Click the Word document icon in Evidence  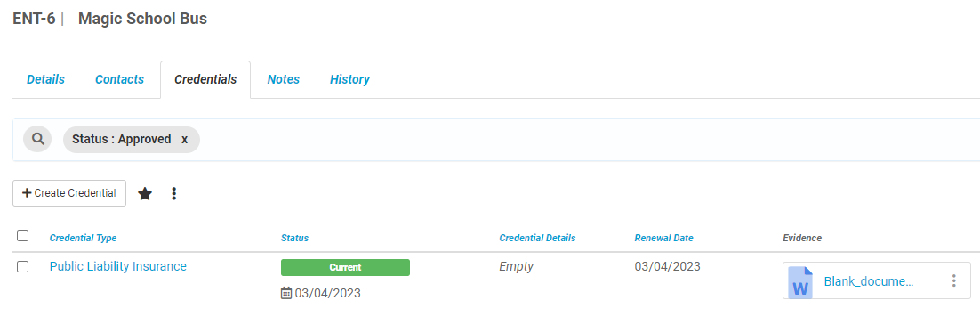pyautogui.click(x=800, y=281)
